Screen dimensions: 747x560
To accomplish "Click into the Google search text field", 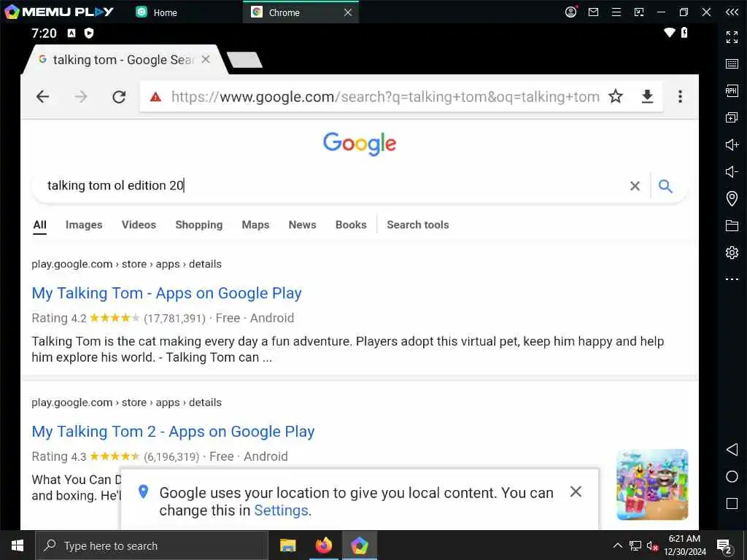I will pyautogui.click(x=333, y=186).
